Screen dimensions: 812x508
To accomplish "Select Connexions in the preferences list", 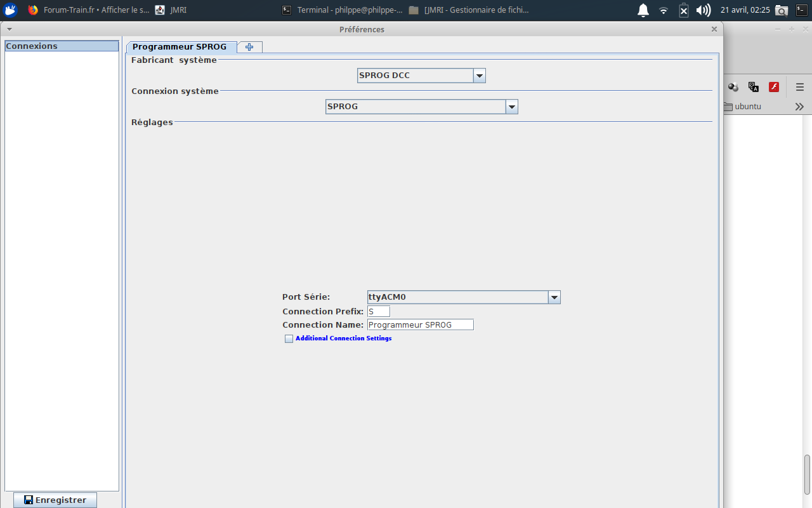I will pos(62,46).
